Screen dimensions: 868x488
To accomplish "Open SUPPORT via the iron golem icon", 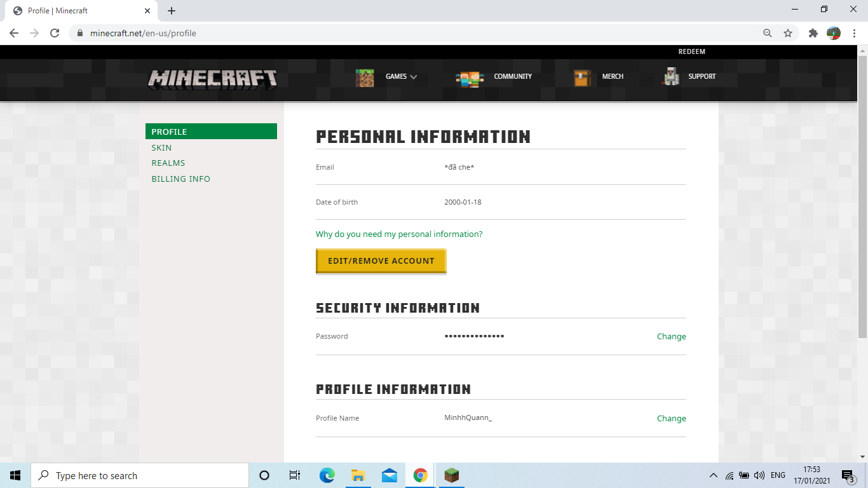I will tap(671, 76).
